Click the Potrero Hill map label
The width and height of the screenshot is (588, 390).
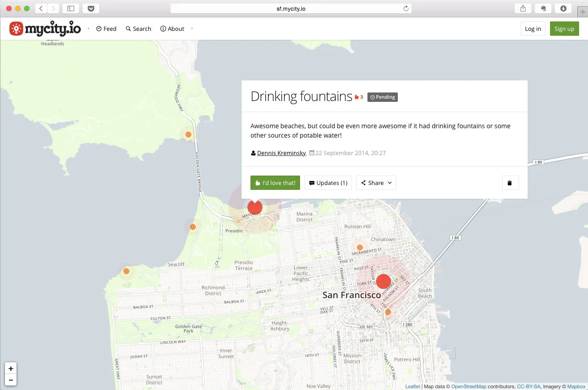(x=407, y=360)
